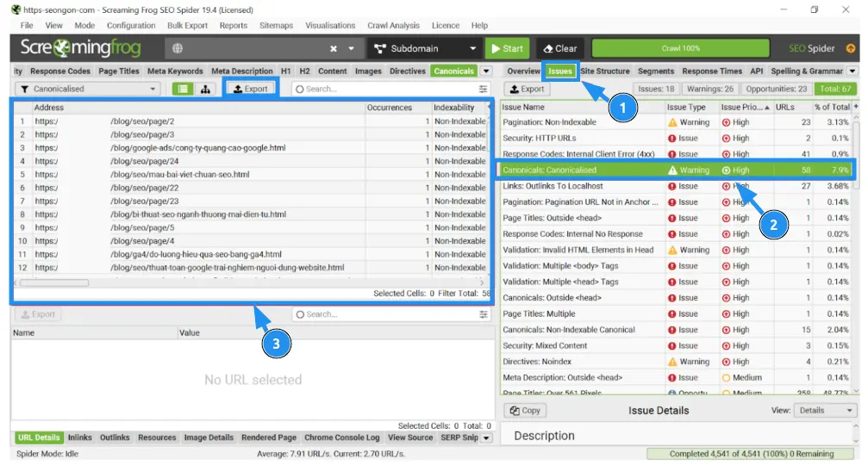Select the Links: Outlinks To Localhost row
The height and width of the screenshot is (465, 868).
[x=583, y=186]
